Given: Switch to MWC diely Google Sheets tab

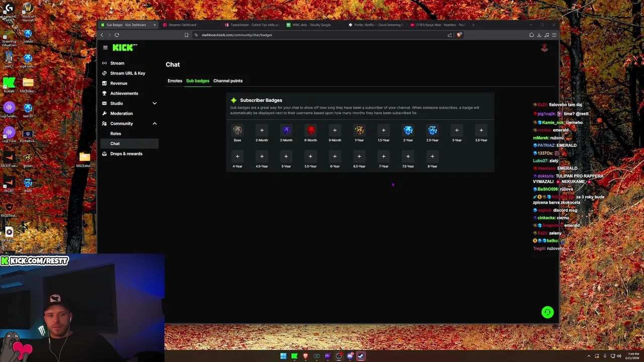Looking at the screenshot, I should 313,25.
